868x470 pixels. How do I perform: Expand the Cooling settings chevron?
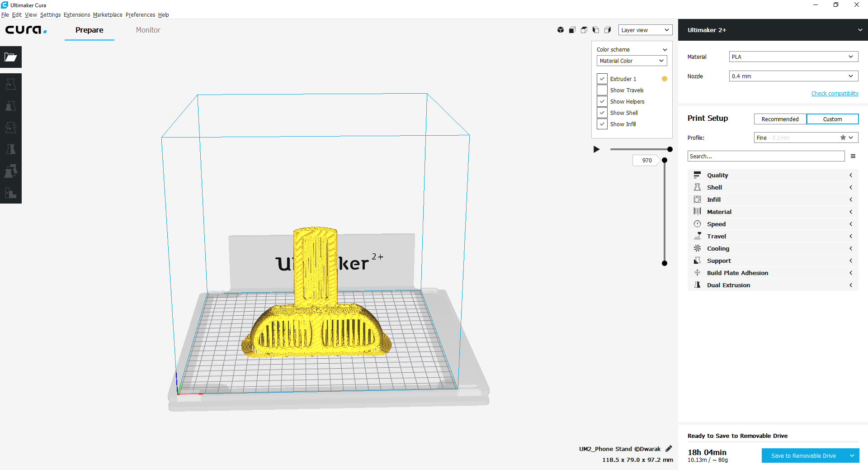pyautogui.click(x=851, y=248)
